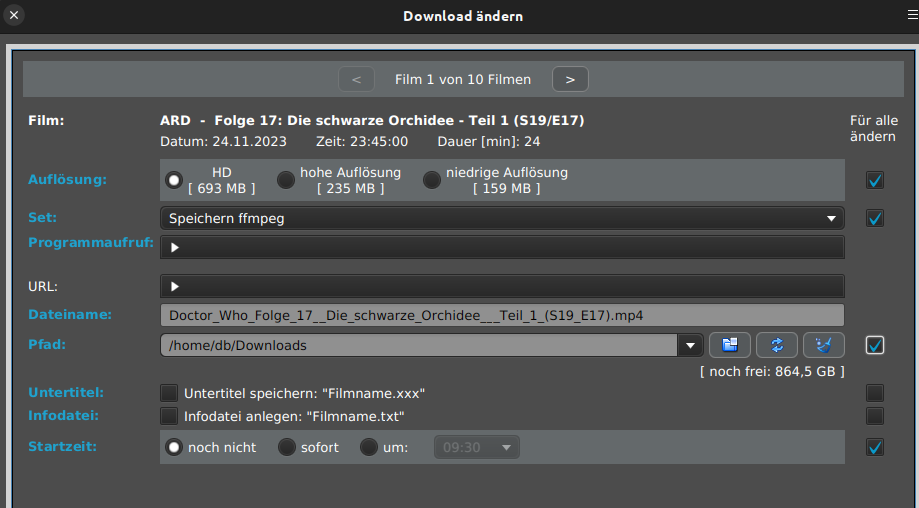Toggle 'Für alle ändern' checkbox for Set
919x508 pixels.
tap(874, 218)
